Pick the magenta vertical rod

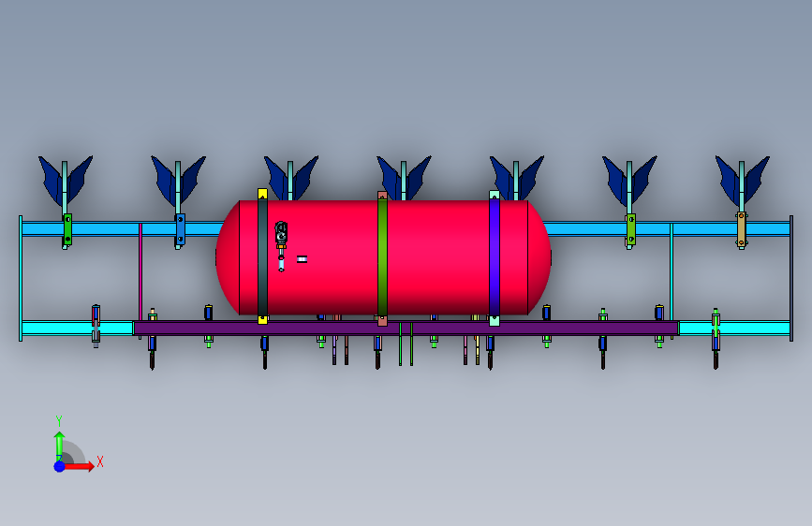pos(140,271)
